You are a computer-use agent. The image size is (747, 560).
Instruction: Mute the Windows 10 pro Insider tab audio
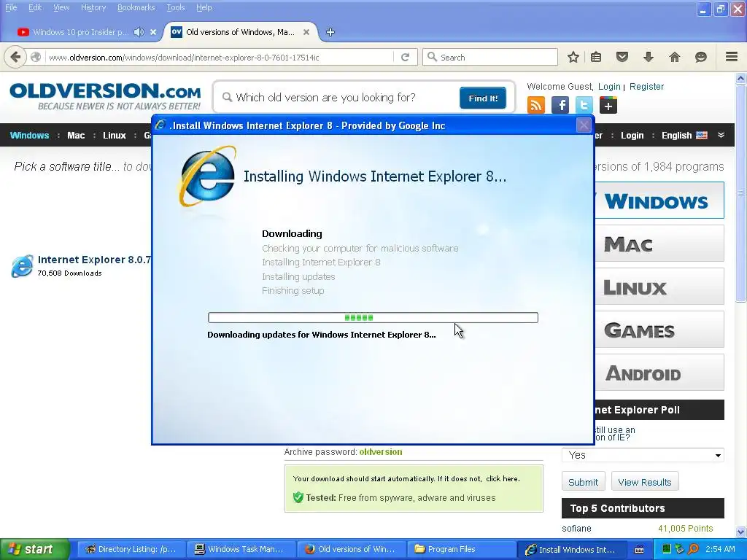(139, 32)
